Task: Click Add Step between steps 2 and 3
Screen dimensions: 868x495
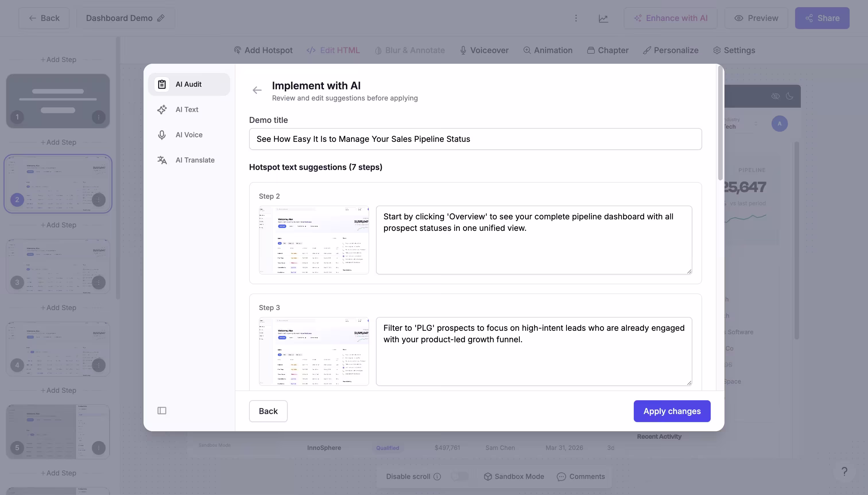Action: pyautogui.click(x=58, y=225)
